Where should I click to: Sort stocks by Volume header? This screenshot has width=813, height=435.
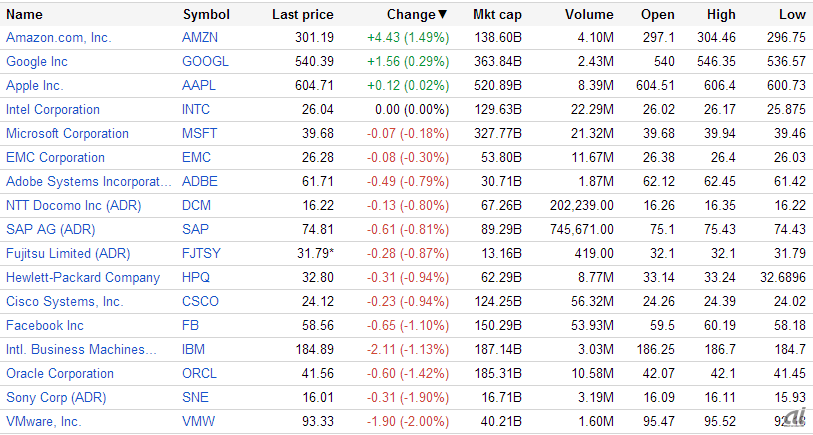[588, 15]
